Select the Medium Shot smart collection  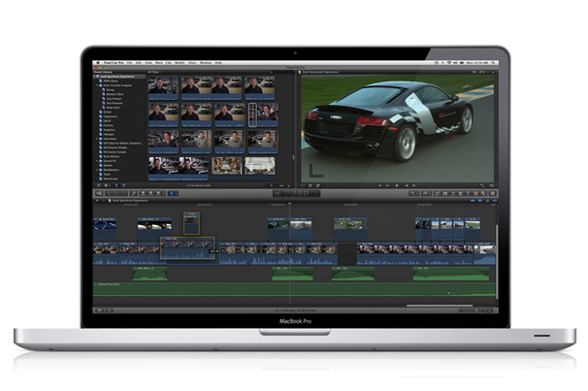[113, 94]
